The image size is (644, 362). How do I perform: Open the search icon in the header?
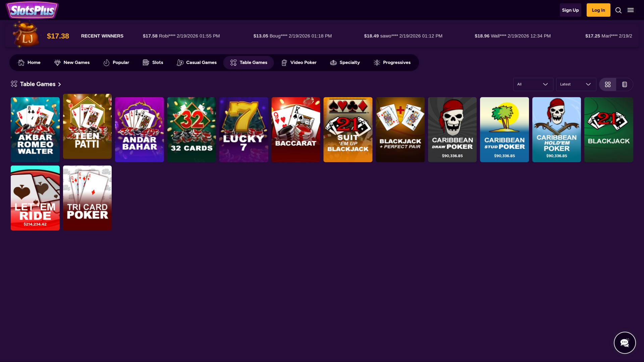(x=619, y=10)
